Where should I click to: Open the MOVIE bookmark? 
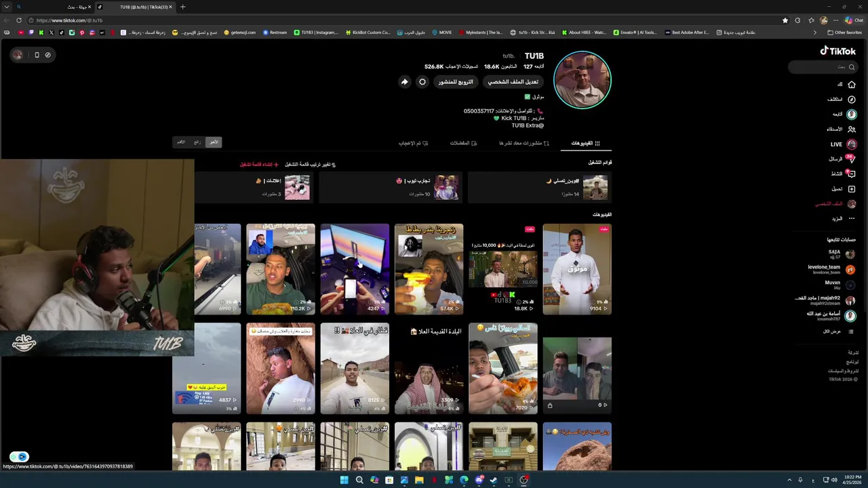pyautogui.click(x=442, y=33)
